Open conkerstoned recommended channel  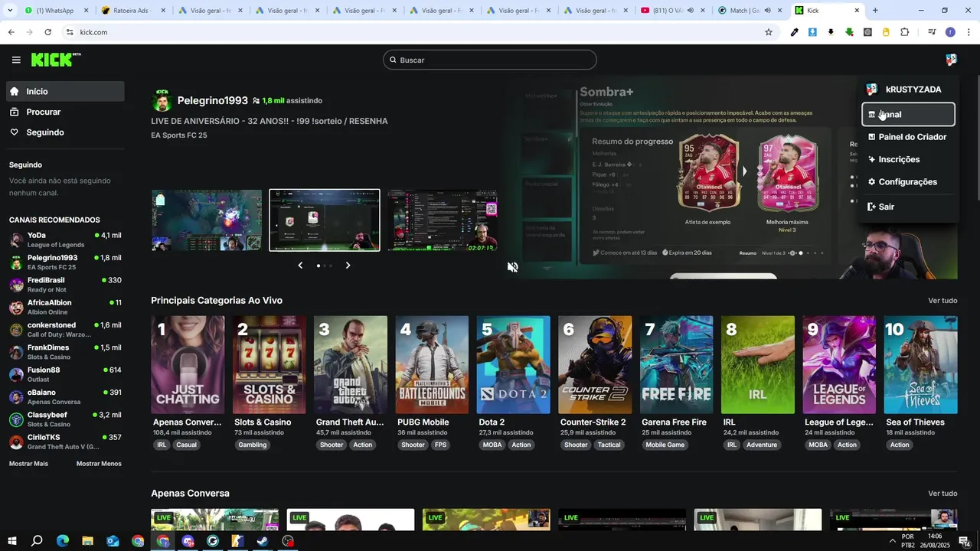point(65,330)
